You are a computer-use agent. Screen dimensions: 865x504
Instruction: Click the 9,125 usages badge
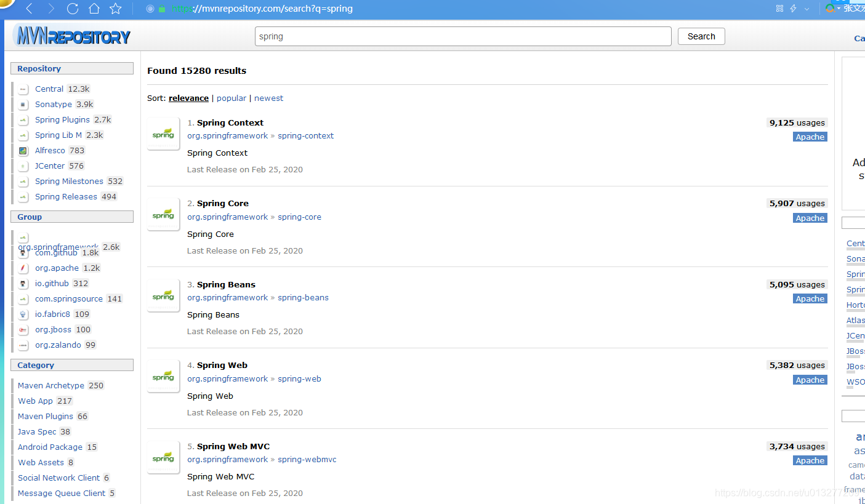[x=797, y=123]
